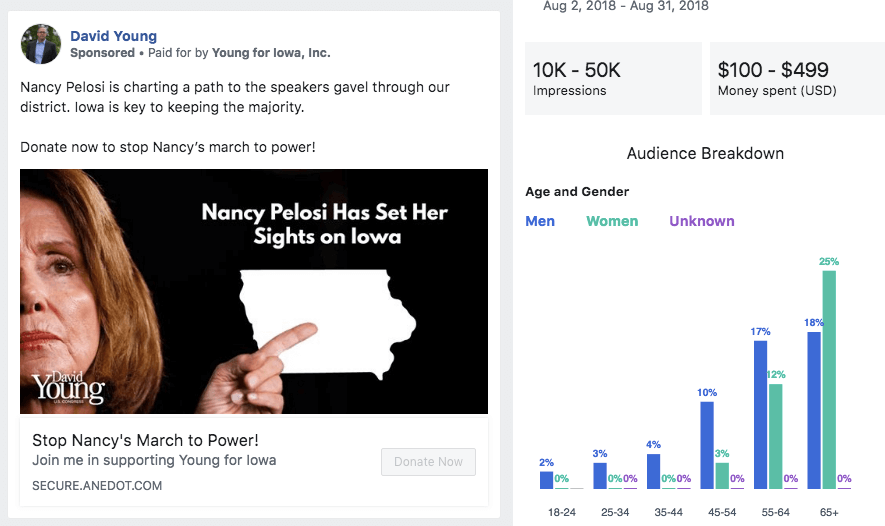Click the Aug 2, 2018 - Aug 31, 2018 date range
This screenshot has height=526, width=885.
626,6
